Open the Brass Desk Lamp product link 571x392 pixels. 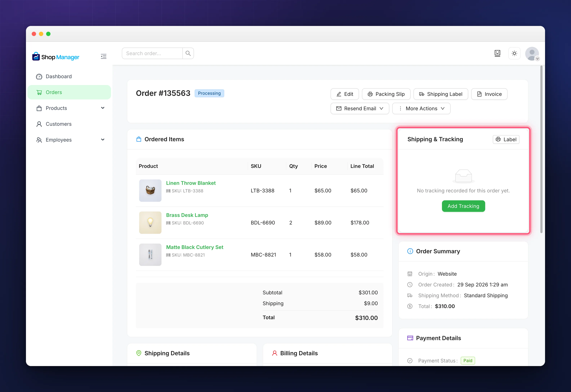point(187,215)
